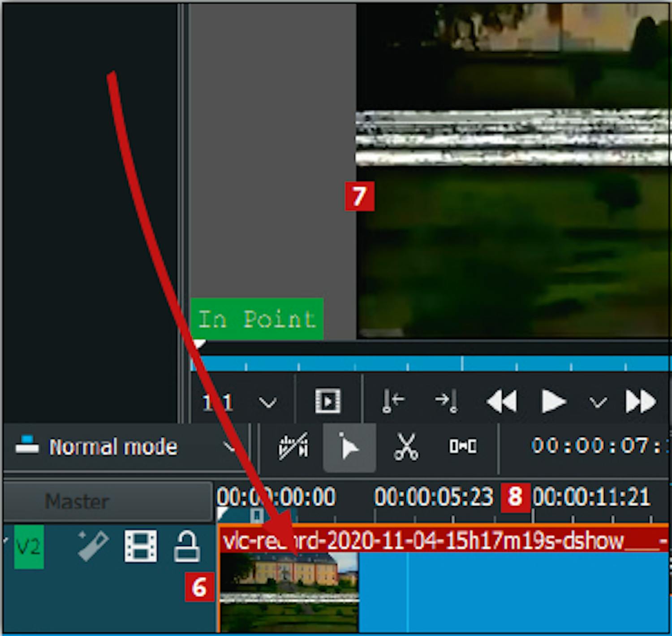Image resolution: width=672 pixels, height=636 pixels.
Task: Select the vlc-record clip title in timeline
Action: click(444, 541)
